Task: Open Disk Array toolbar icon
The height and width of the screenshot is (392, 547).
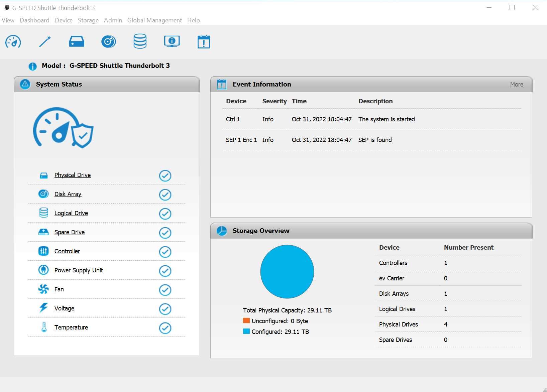Action: pos(109,42)
